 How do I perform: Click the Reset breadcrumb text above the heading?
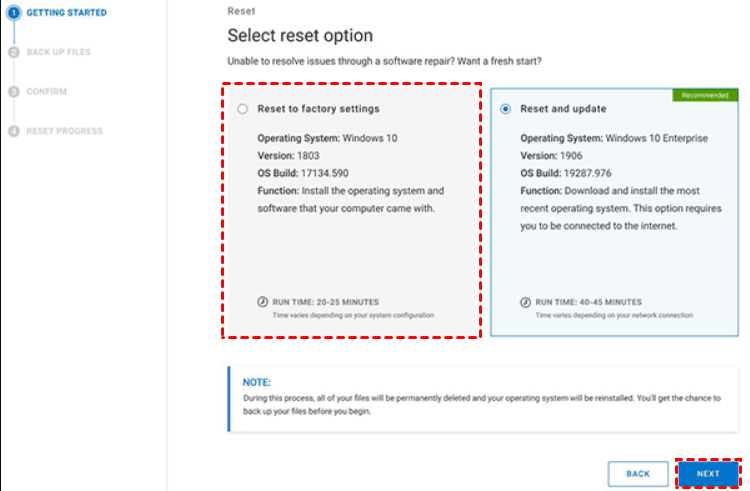[241, 11]
